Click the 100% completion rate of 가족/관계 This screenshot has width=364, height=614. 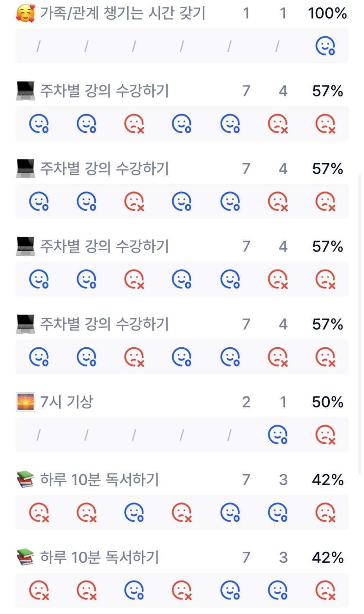pyautogui.click(x=327, y=13)
